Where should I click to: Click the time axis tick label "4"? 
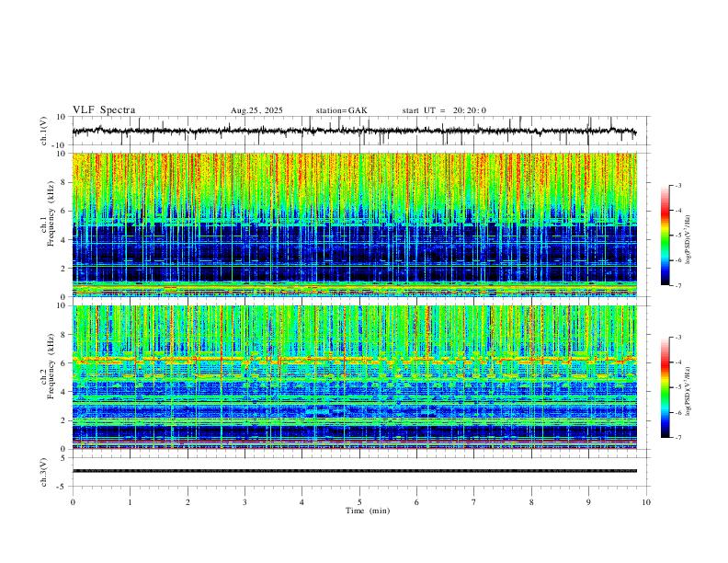pyautogui.click(x=301, y=502)
